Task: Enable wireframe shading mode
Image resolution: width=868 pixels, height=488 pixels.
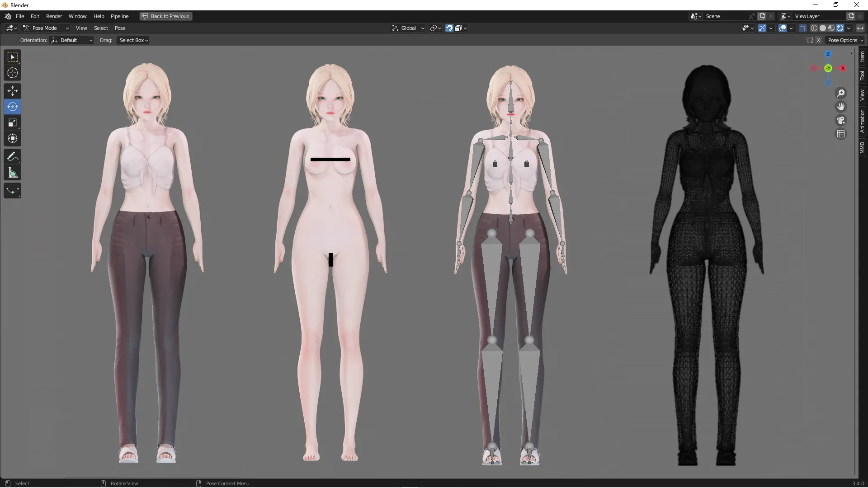Action: (814, 28)
